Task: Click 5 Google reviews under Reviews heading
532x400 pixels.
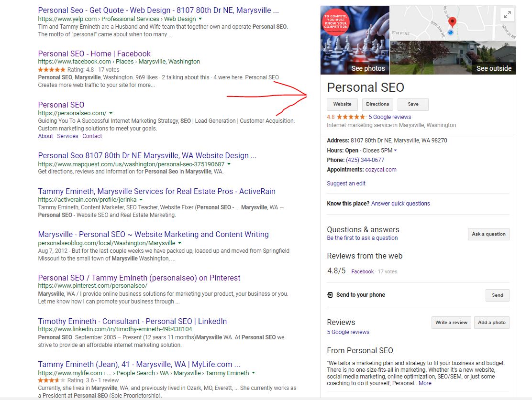Action: coord(348,332)
